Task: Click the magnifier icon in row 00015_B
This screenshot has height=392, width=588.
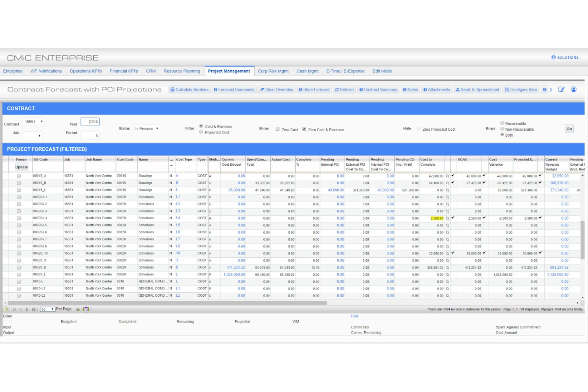Action: coord(447,183)
